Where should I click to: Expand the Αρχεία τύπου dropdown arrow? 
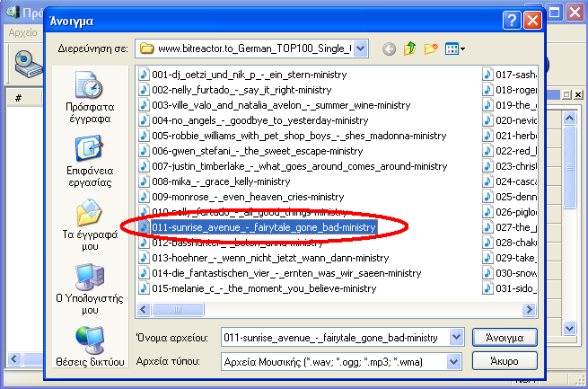point(453,362)
